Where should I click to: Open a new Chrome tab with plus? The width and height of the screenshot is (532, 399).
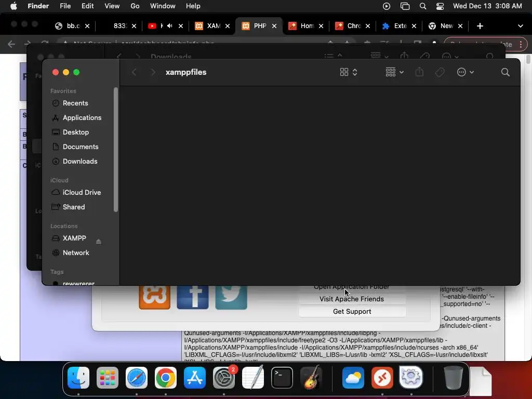(480, 26)
